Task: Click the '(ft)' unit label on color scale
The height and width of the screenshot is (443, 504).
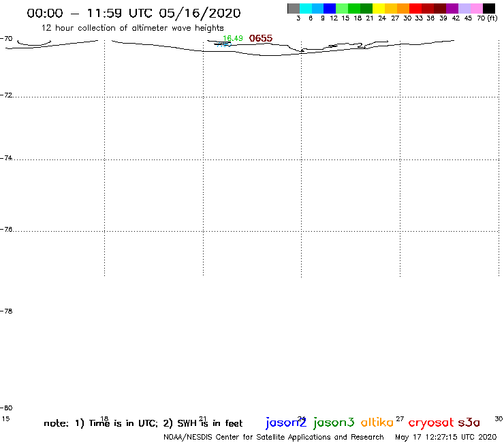Action: [x=492, y=18]
